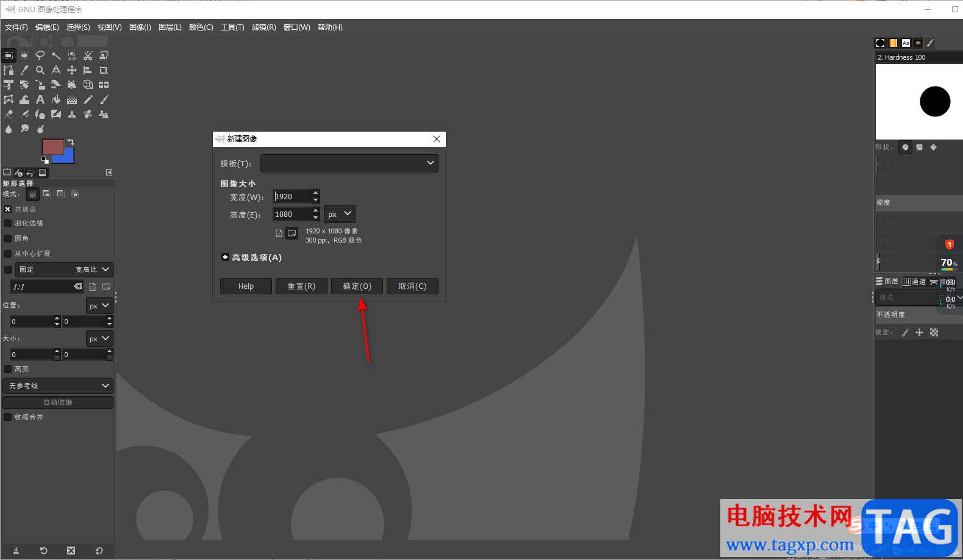963x560 pixels.
Task: Select the Blur/Sharpen droplet tool
Action: tap(9, 129)
